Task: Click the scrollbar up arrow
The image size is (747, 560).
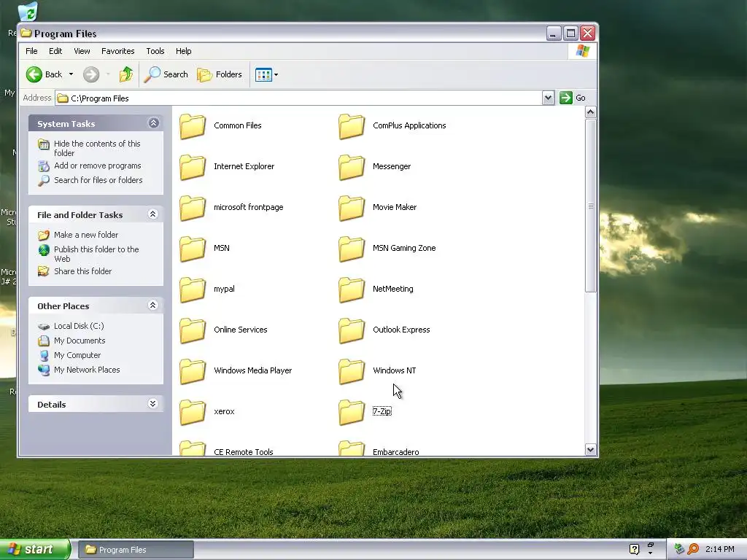Action: click(591, 112)
